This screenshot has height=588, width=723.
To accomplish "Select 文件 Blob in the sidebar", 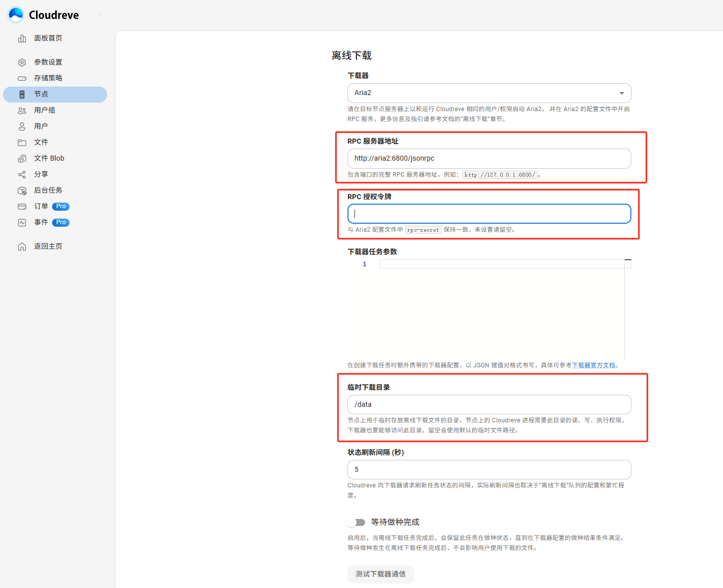I will pos(49,158).
